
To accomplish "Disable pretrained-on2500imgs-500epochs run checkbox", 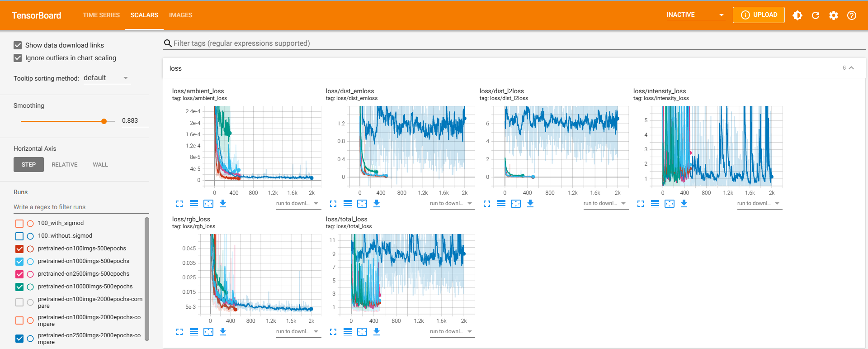I will pyautogui.click(x=19, y=274).
